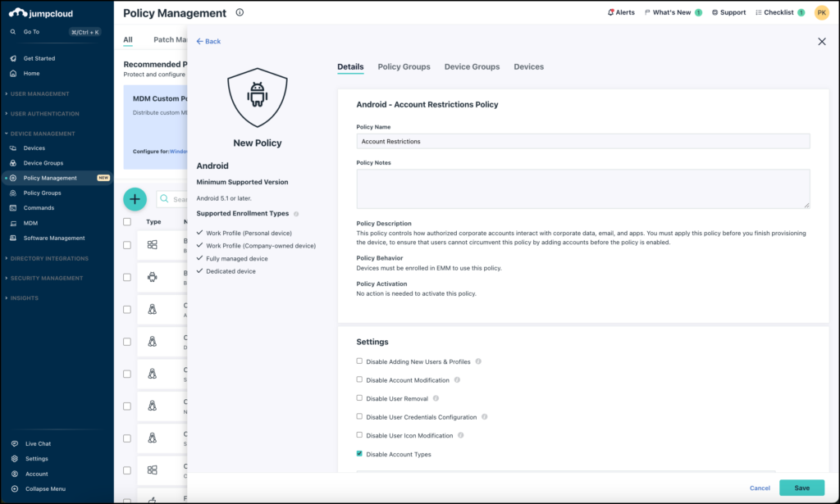Expand the Insights section
This screenshot has height=504, width=840.
[27, 296]
